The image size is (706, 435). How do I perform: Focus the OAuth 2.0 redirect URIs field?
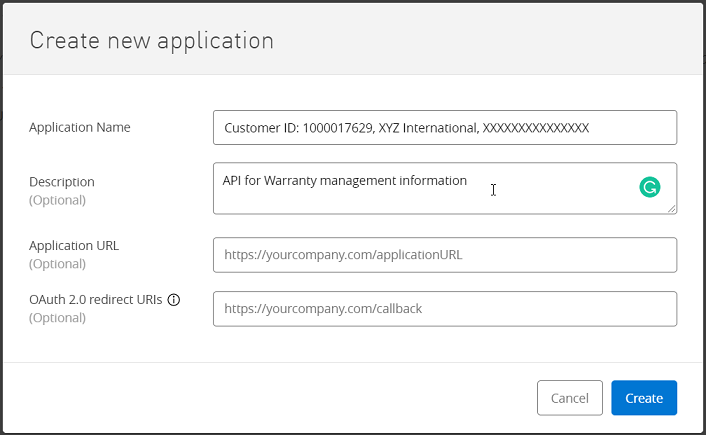pyautogui.click(x=445, y=309)
